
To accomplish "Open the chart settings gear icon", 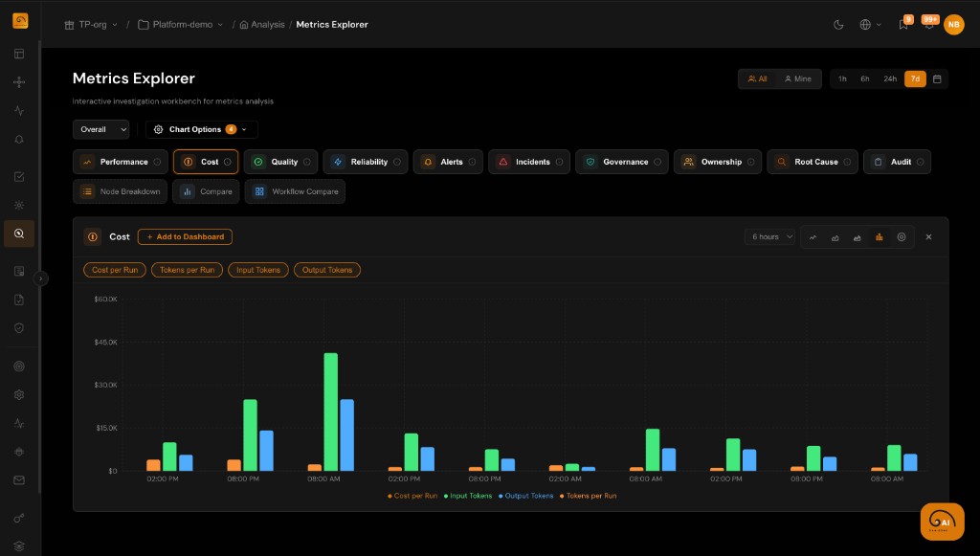I will [x=902, y=236].
